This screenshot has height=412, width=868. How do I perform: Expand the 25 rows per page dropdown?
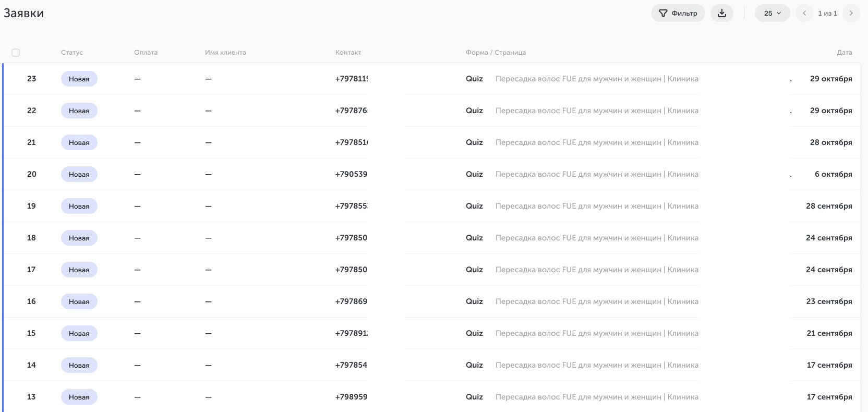(x=773, y=13)
